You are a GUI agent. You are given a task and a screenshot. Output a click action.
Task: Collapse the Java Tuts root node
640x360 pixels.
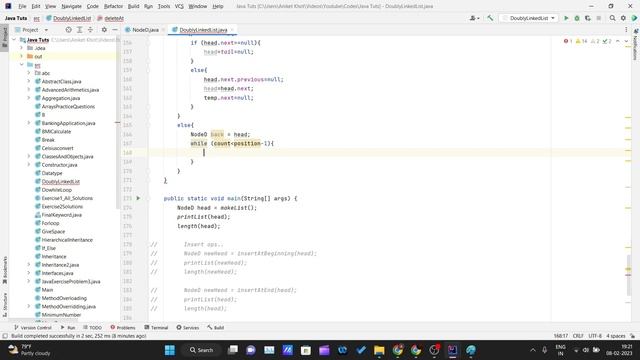pos(15,40)
